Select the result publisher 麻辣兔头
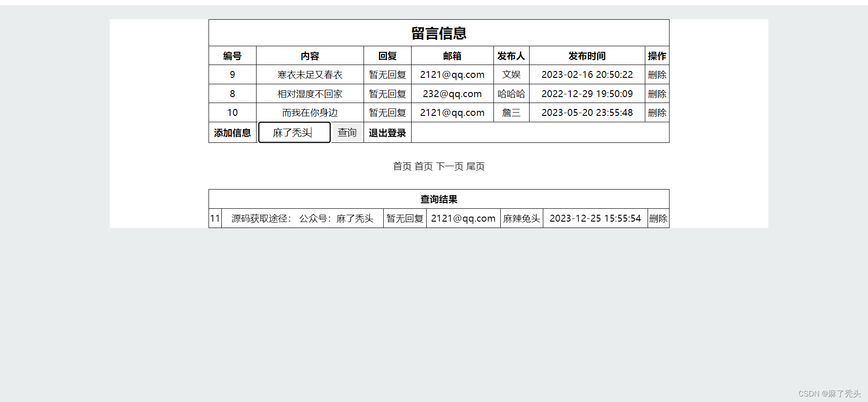 (x=522, y=218)
